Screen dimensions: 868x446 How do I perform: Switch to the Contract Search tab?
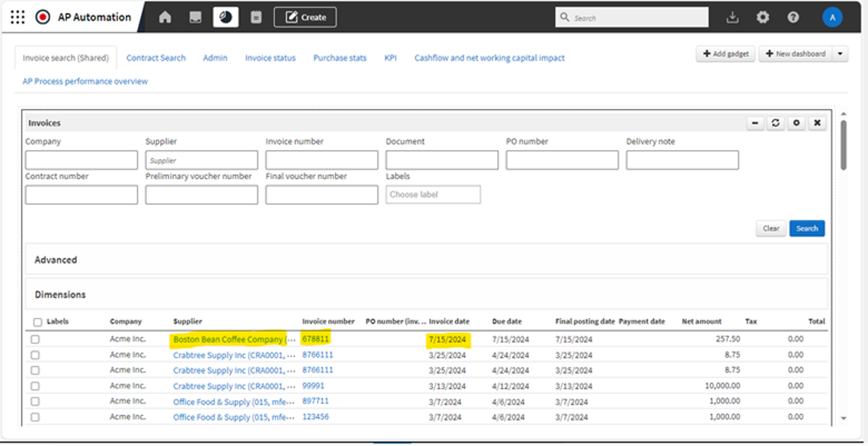coord(155,58)
